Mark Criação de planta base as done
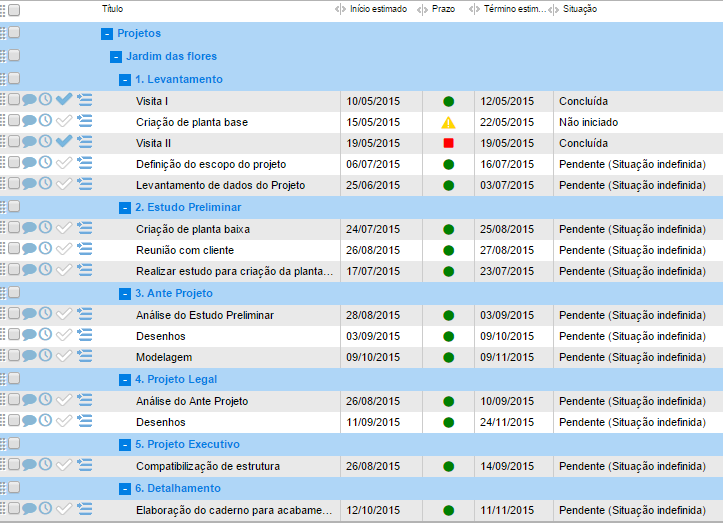723x523 pixels. click(x=64, y=121)
